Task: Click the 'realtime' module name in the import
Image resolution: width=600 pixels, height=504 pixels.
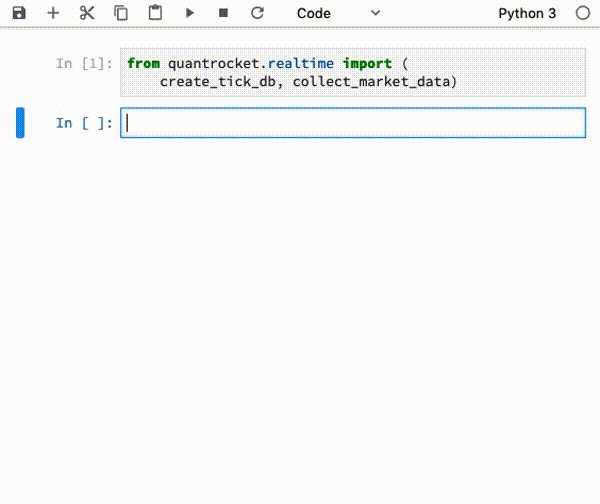Action: (x=300, y=64)
